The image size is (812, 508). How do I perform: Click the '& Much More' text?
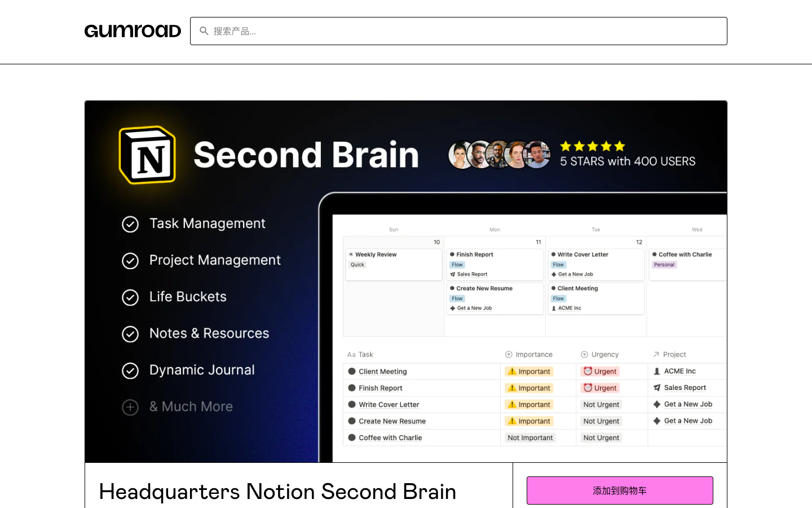point(191,406)
